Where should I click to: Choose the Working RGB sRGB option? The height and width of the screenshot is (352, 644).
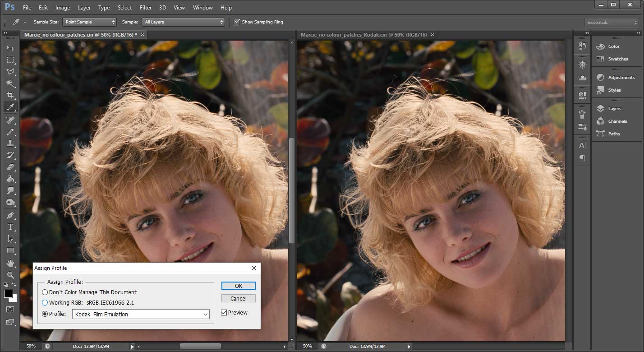[x=45, y=303]
